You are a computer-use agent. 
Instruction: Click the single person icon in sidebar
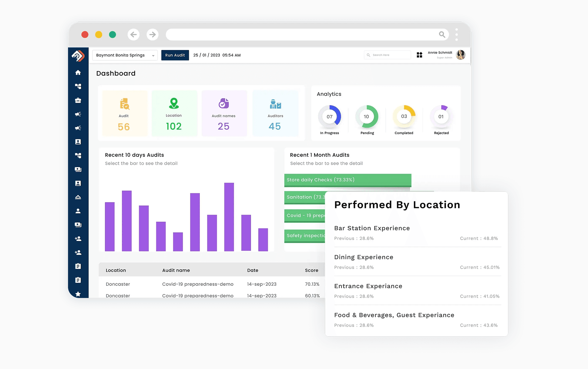click(78, 211)
